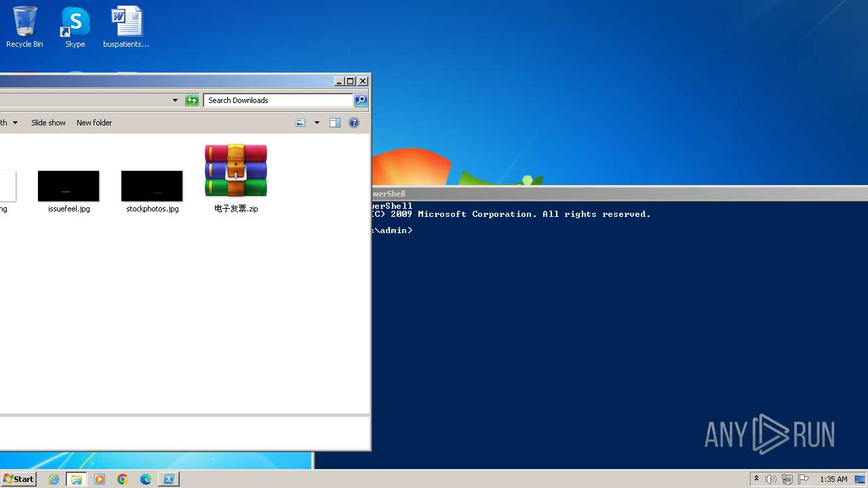This screenshot has height=488, width=868.
Task: Select the issuefeel.jpg thumbnail
Action: click(68, 186)
